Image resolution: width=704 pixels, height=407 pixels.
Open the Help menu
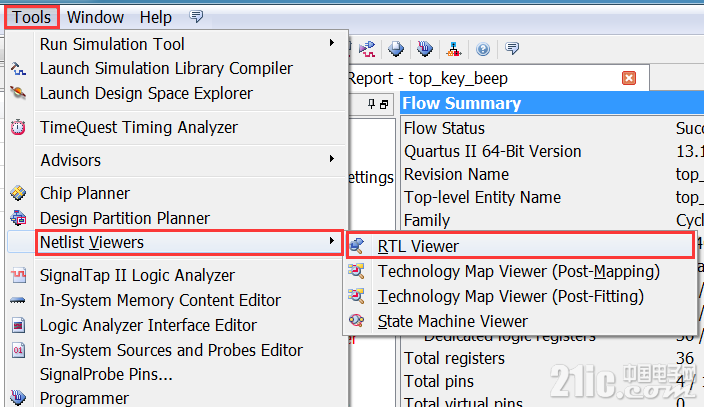coord(155,17)
